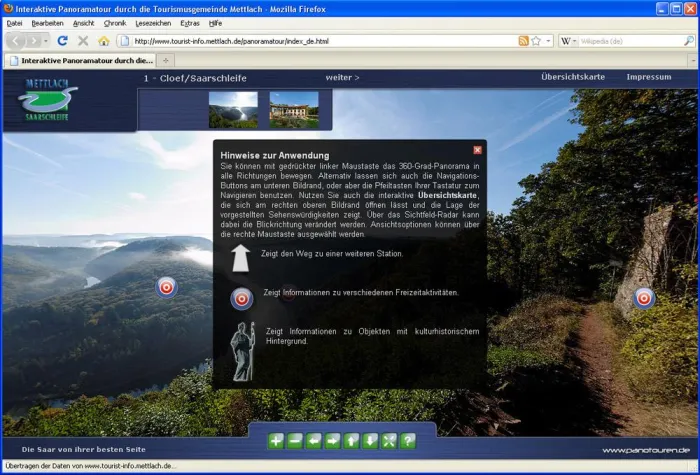Tilt the panorama down with arrow button
This screenshot has width=700, height=475.
click(x=370, y=440)
